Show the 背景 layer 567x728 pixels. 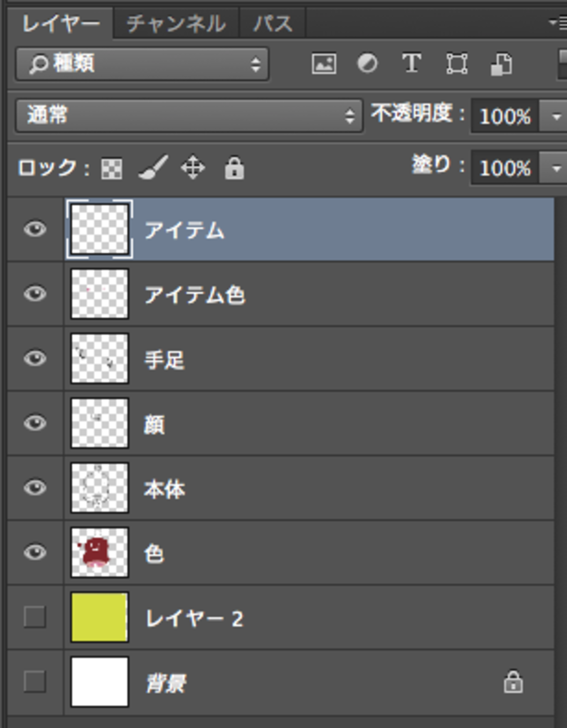pos(35,681)
